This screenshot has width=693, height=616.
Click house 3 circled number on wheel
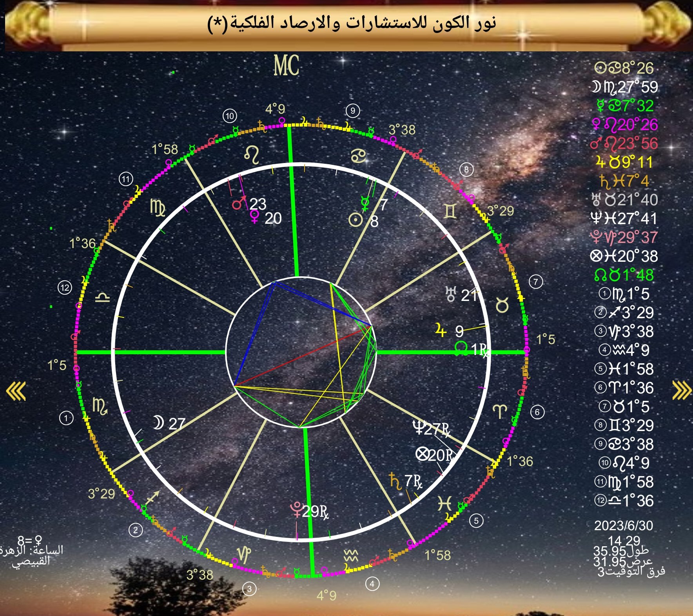249,589
